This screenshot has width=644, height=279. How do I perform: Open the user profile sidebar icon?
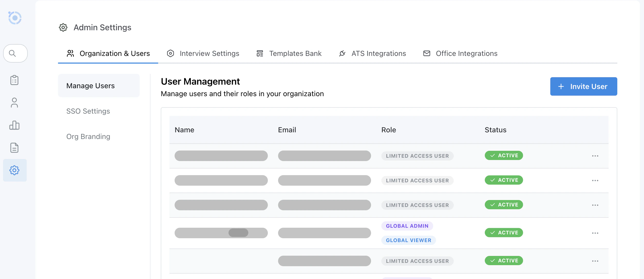(15, 103)
